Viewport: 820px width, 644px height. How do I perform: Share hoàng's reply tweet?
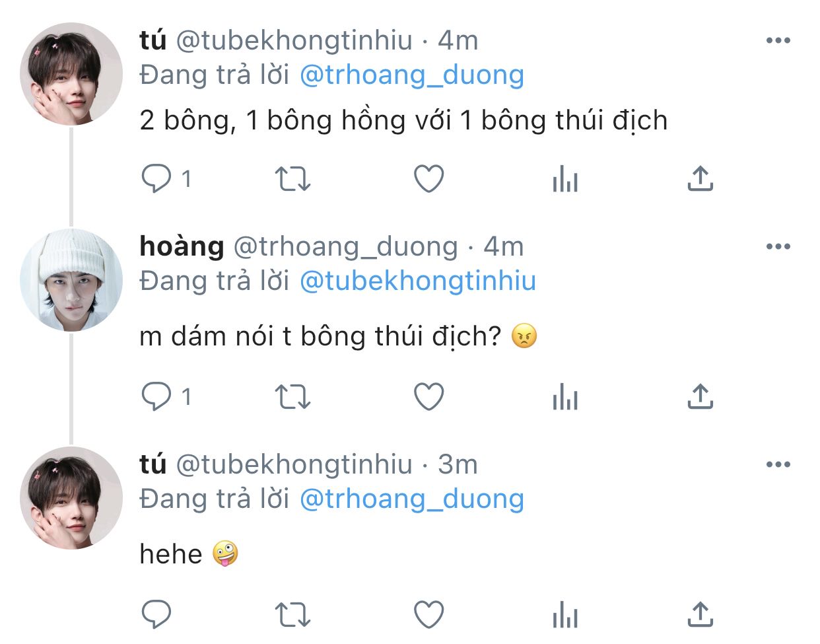click(700, 396)
